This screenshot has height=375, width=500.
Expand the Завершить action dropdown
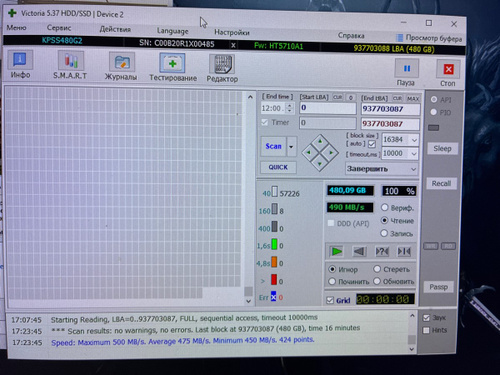click(x=382, y=169)
